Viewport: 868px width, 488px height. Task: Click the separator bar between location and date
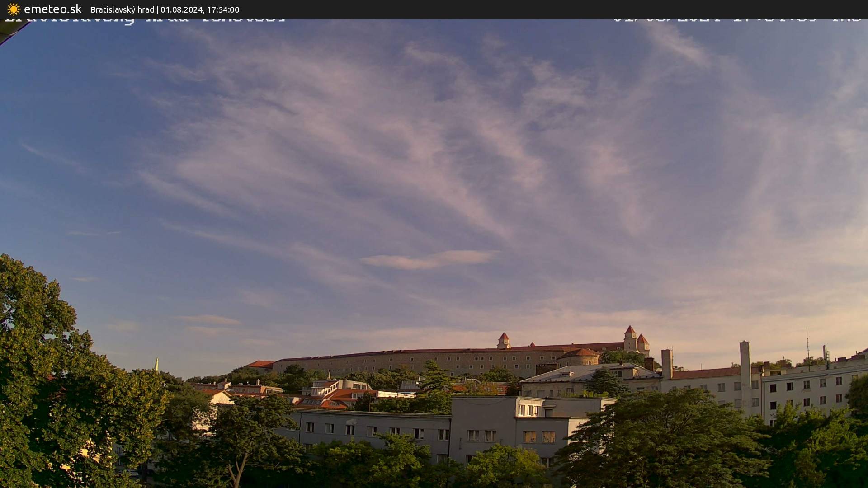click(157, 9)
